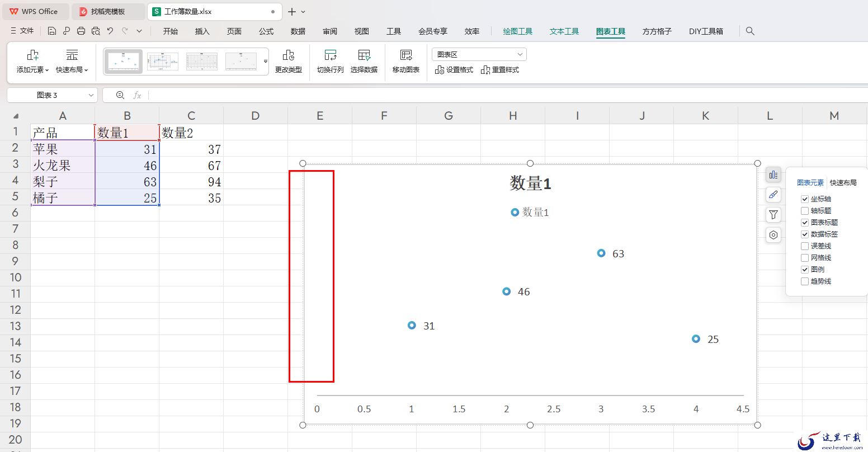Check 网格线 (Gridlines) checkbox

tap(805, 258)
